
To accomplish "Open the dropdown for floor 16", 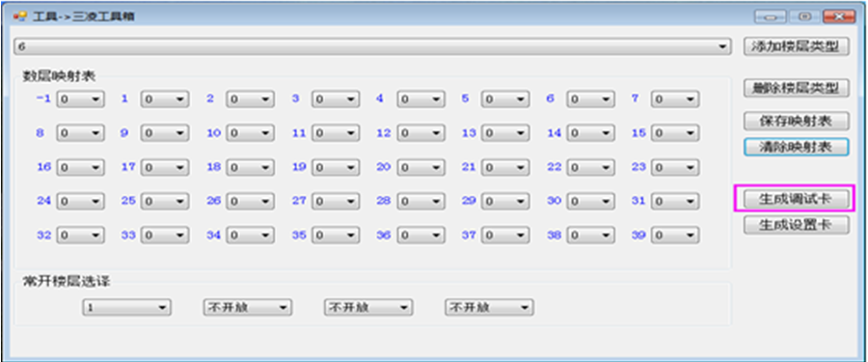I will tap(81, 167).
